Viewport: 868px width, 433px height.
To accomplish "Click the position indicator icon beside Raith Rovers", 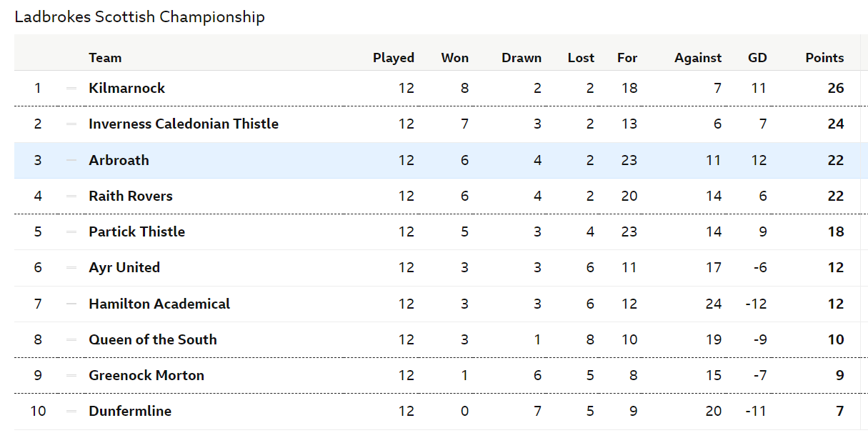I will (x=71, y=196).
